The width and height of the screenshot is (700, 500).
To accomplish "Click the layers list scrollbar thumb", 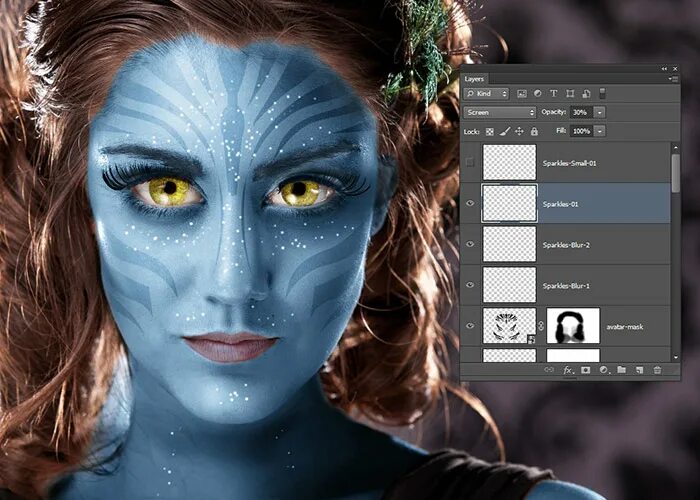I will [x=675, y=173].
